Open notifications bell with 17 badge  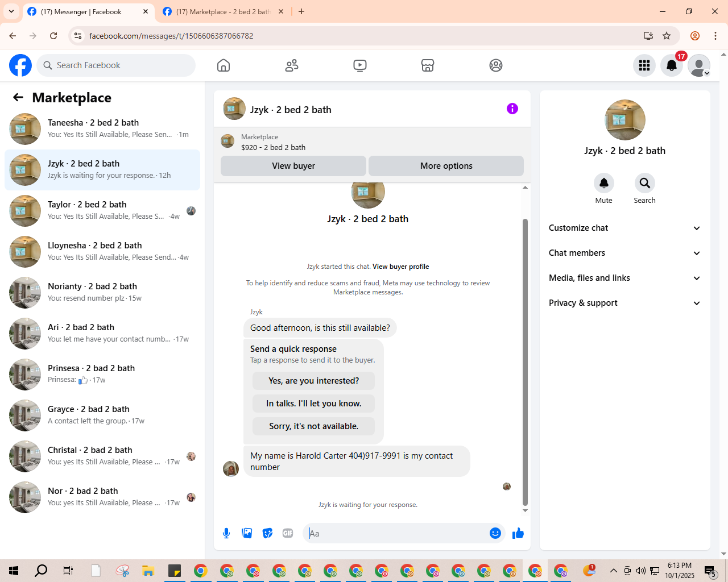point(672,65)
